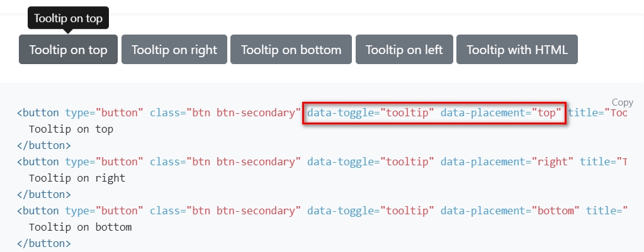Click data-toggle="tooltip" on the bottom button's code line

371,210
